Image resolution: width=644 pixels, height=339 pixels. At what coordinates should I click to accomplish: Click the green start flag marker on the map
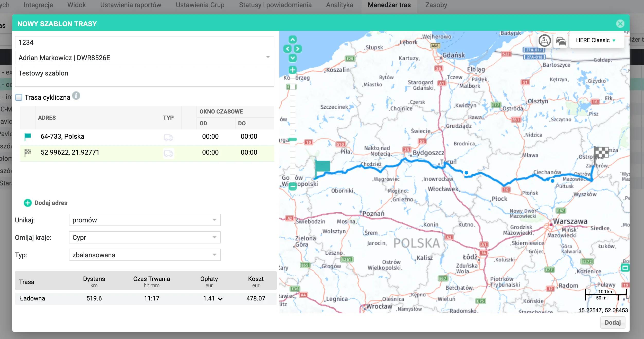click(322, 166)
